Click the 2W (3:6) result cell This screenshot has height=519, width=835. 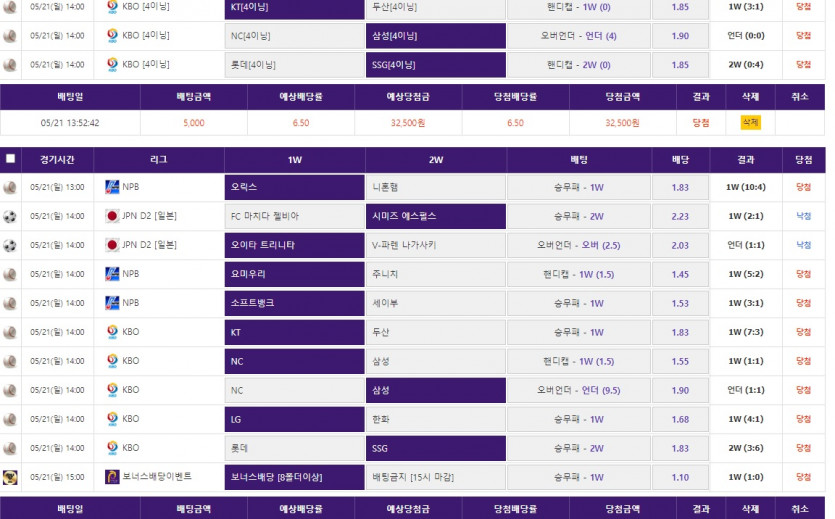click(x=746, y=448)
